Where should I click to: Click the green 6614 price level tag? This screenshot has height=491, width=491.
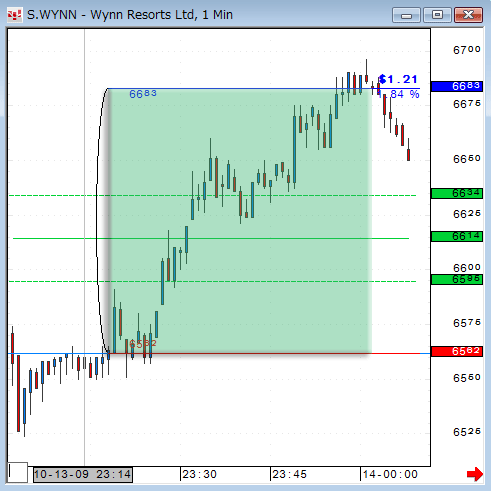pyautogui.click(x=457, y=236)
